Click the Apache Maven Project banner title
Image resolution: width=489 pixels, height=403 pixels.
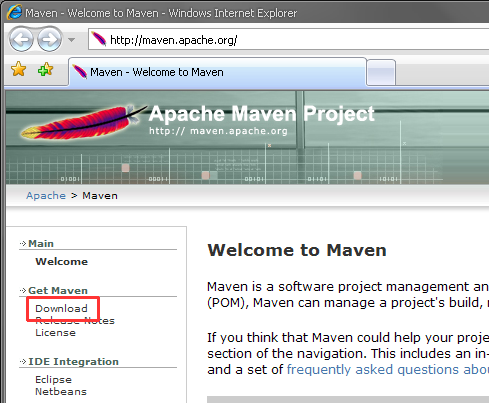[262, 114]
